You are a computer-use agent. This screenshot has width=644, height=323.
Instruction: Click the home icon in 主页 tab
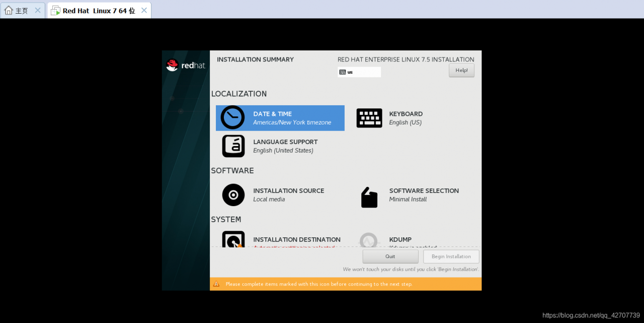(x=9, y=10)
